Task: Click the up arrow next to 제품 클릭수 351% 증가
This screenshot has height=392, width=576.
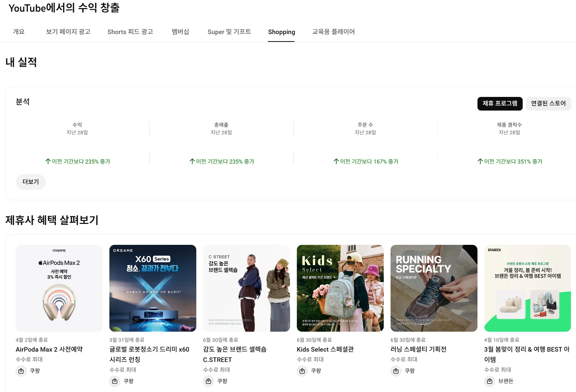Action: 480,161
